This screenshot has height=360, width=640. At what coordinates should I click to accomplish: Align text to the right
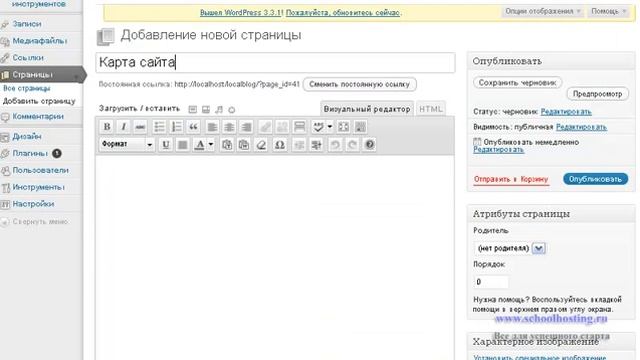click(247, 127)
